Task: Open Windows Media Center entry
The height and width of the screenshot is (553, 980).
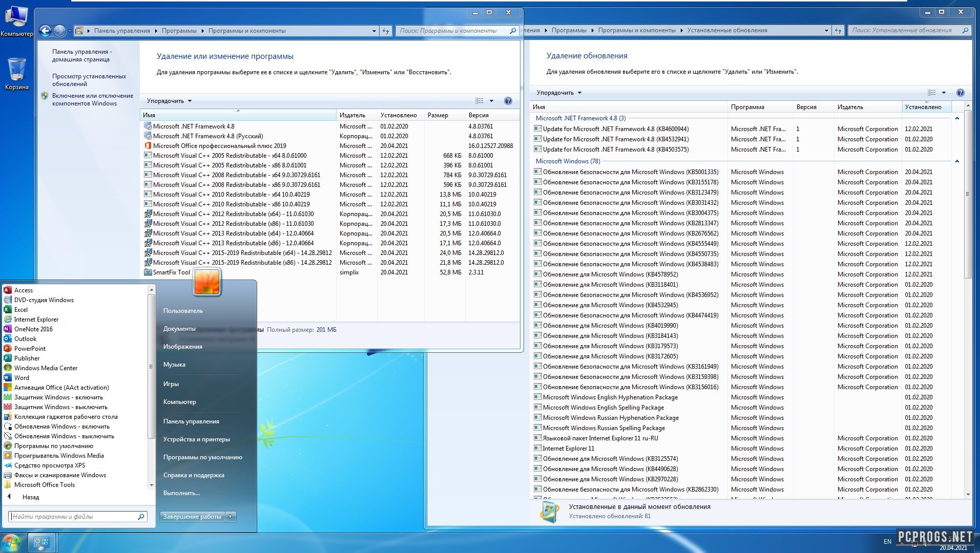Action: tap(46, 368)
